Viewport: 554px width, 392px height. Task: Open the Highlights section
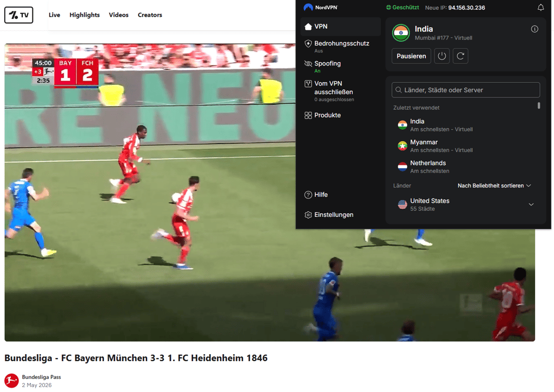(x=84, y=15)
